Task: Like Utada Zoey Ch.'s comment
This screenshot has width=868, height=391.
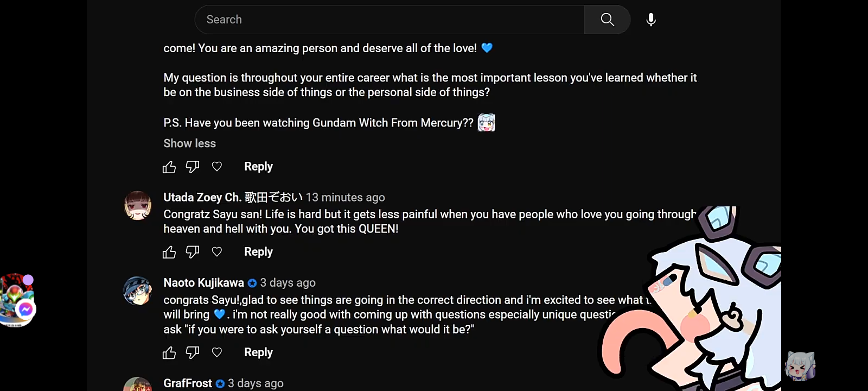Action: coord(169,252)
